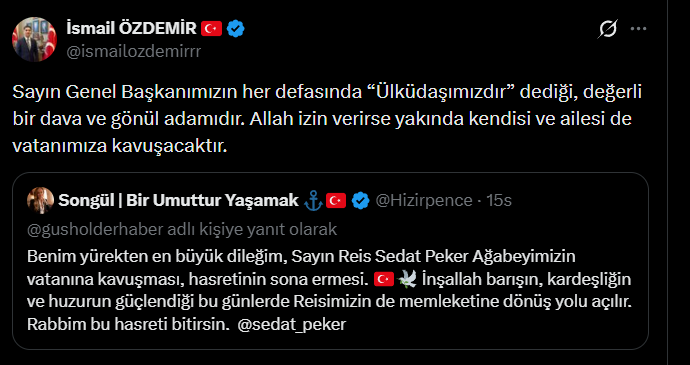Viewport: 690px width, 365px height.
Task: Click İsmail ÖZDEMİR's blue verified badge
Action: click(x=236, y=29)
